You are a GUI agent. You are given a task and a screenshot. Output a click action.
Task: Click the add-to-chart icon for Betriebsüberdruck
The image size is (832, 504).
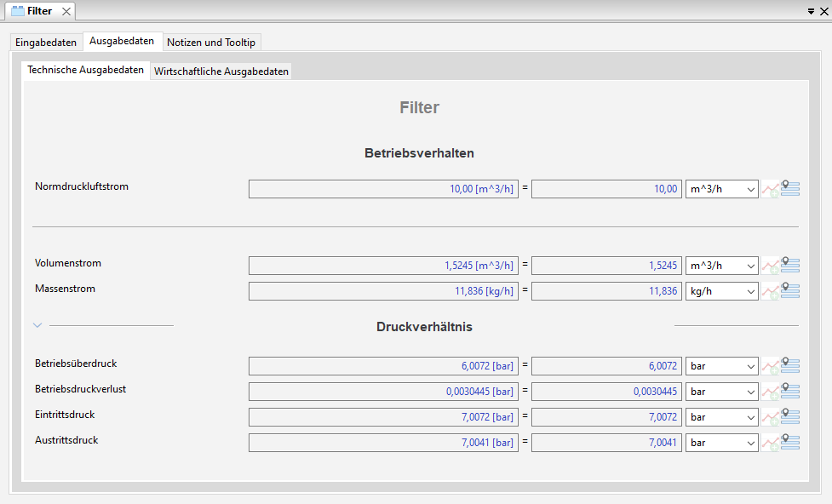pos(770,366)
